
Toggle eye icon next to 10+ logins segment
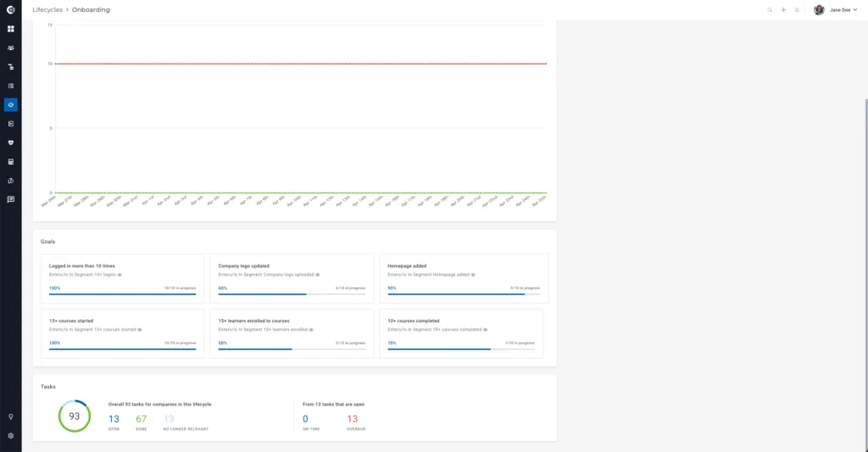[120, 275]
